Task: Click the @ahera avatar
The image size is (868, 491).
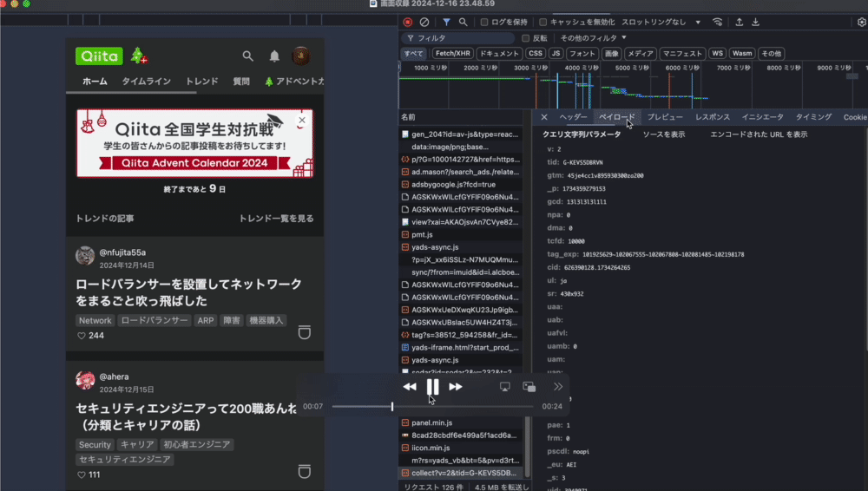Action: point(85,380)
